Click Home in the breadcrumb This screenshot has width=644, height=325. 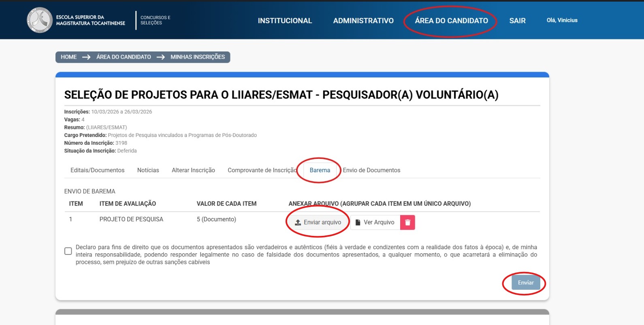pyautogui.click(x=68, y=57)
